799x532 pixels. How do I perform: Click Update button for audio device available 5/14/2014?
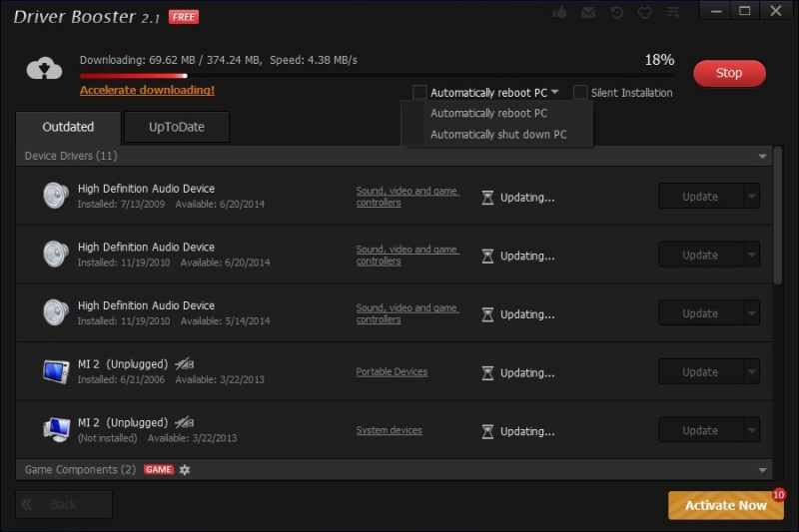point(701,313)
